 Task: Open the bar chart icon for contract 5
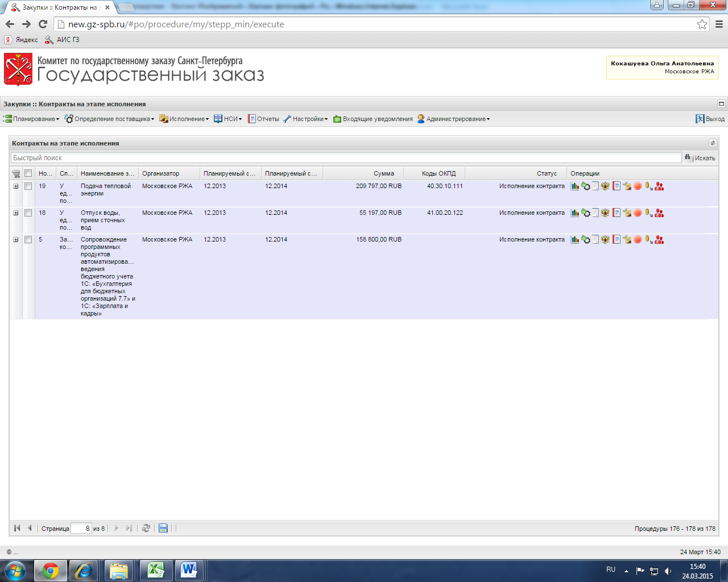coord(575,239)
